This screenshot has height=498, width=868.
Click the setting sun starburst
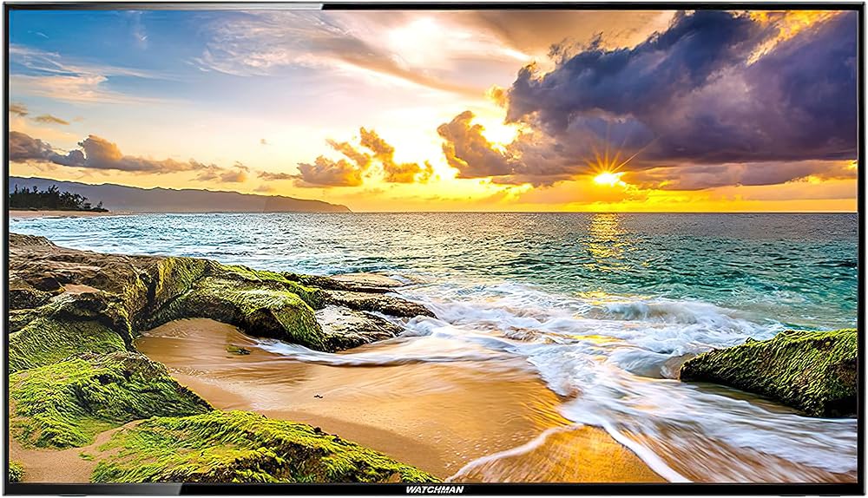coord(607,178)
